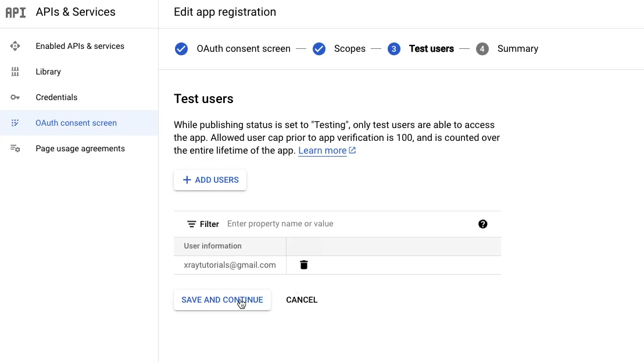Focus the Filter property name input

point(349,224)
